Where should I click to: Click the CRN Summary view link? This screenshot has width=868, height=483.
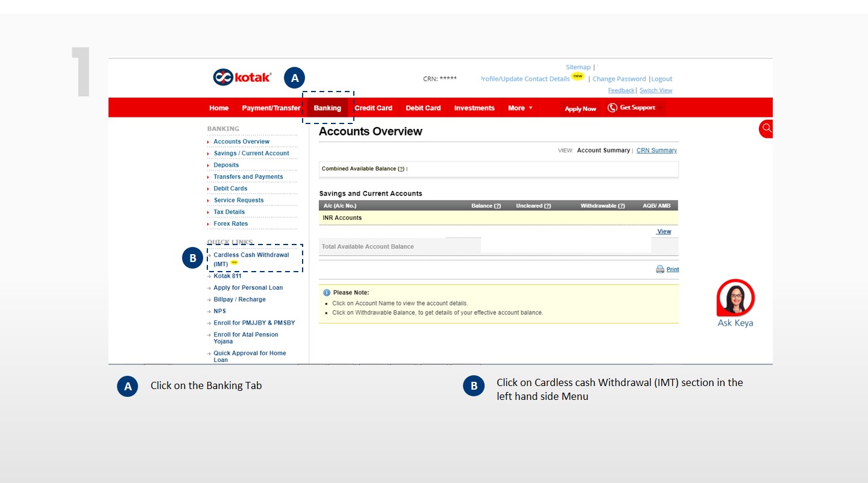(656, 151)
